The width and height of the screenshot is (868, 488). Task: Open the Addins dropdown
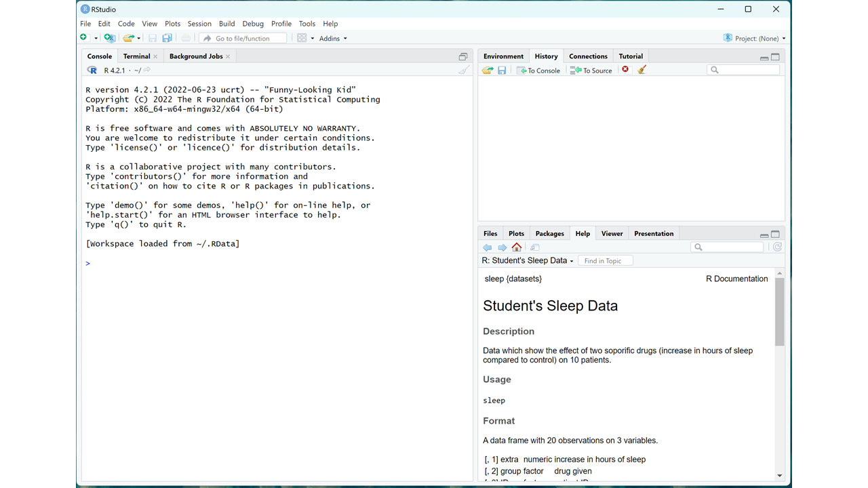tap(333, 38)
